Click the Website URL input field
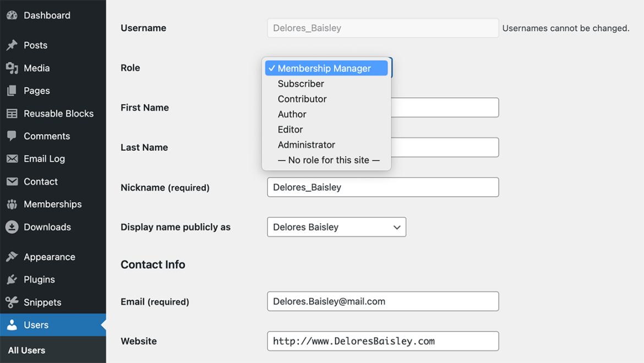The image size is (644, 363). point(383,341)
